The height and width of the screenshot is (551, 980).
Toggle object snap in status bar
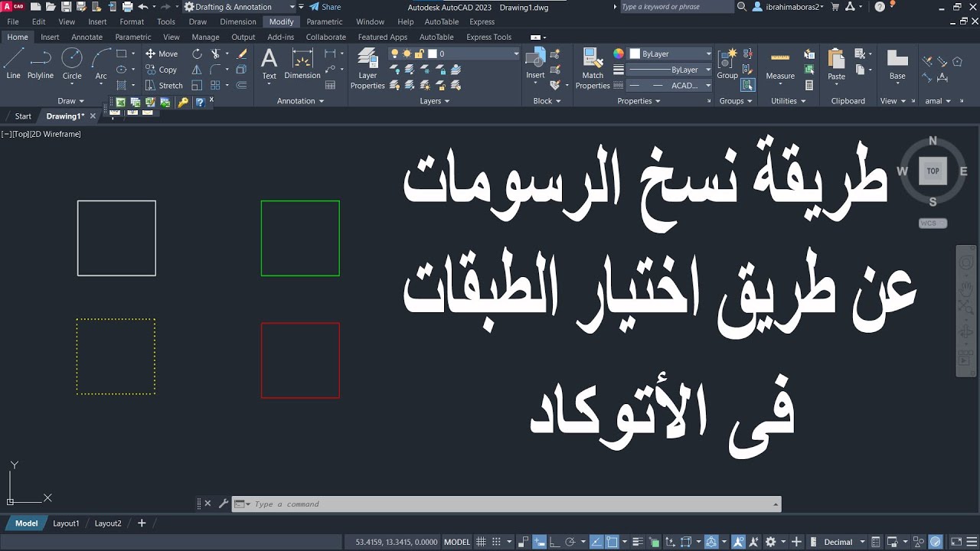pos(612,542)
